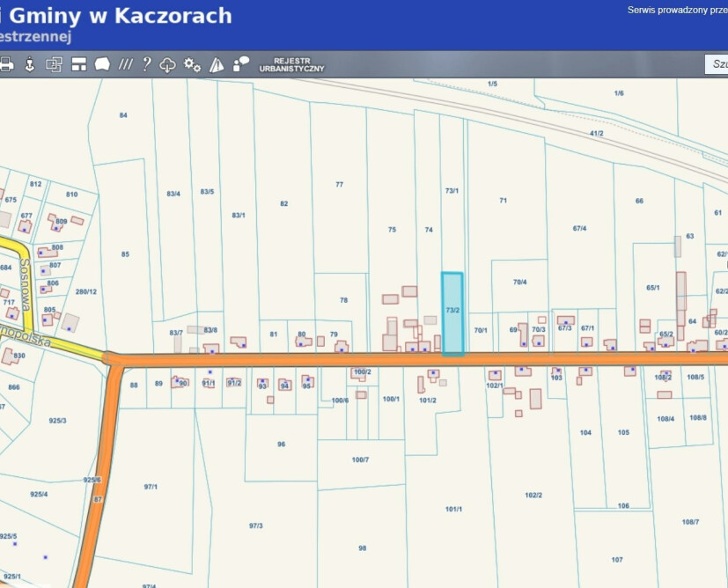Click parcel label 81
The height and width of the screenshot is (588, 728).
[274, 334]
